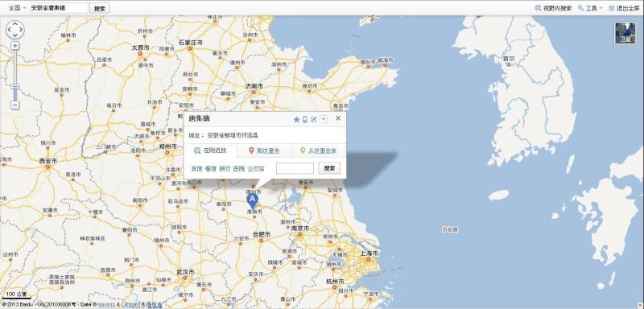Click 视野内搜索 search in view
Viewport: 644px width, 309px height.
(553, 8)
